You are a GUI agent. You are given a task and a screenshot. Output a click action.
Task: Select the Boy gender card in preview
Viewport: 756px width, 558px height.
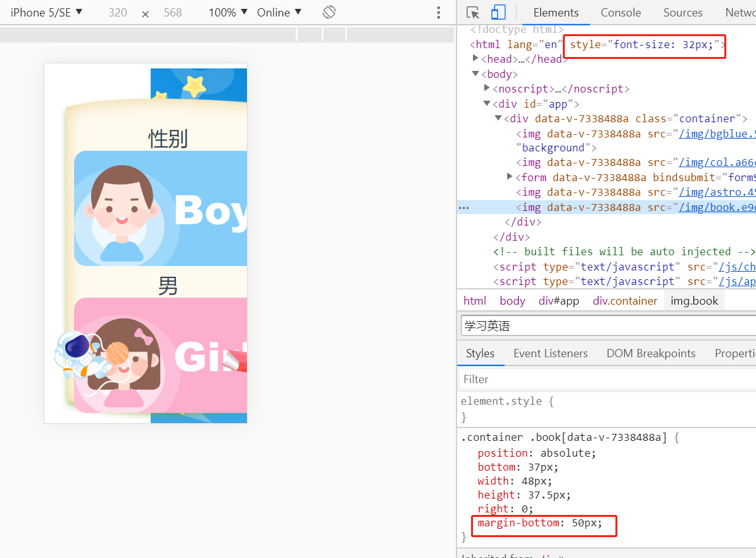pyautogui.click(x=160, y=208)
